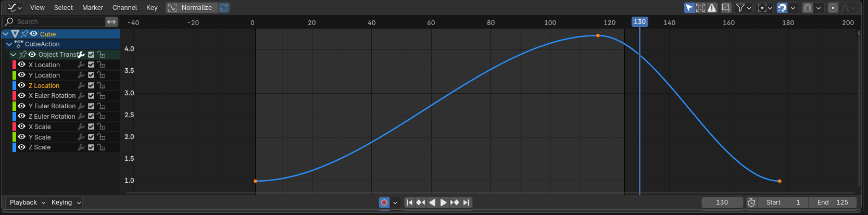Image resolution: width=868 pixels, height=215 pixels.
Task: Collapse the Cube object row
Action: pyautogui.click(x=6, y=34)
